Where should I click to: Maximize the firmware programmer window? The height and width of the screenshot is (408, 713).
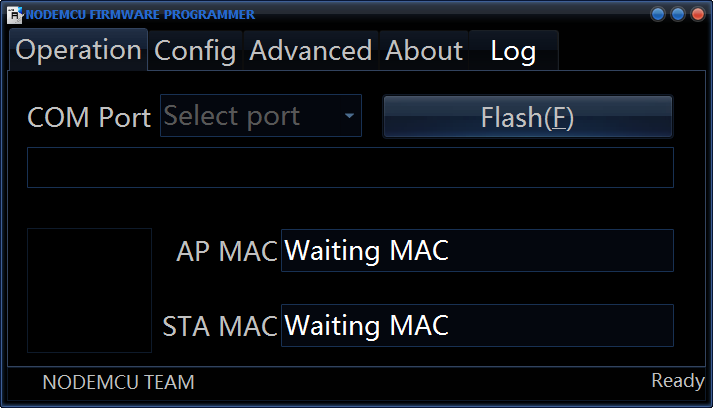coord(678,14)
